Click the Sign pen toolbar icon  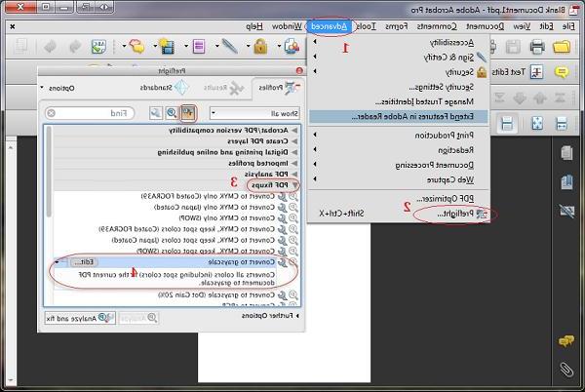click(x=230, y=46)
